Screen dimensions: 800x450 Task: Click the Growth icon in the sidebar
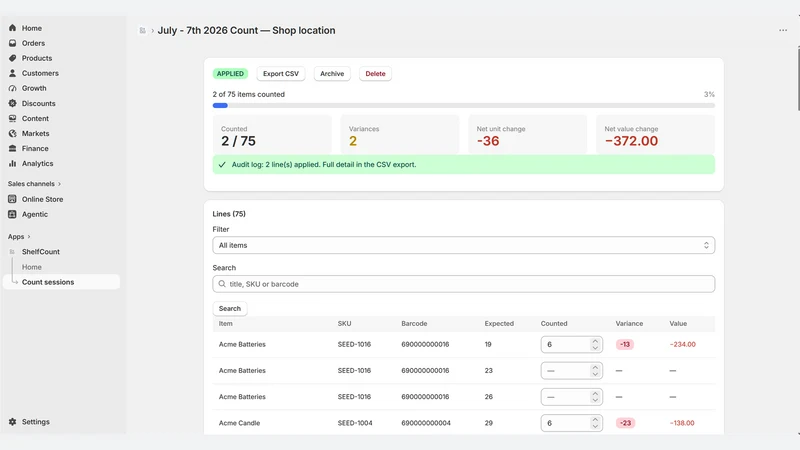click(12, 88)
